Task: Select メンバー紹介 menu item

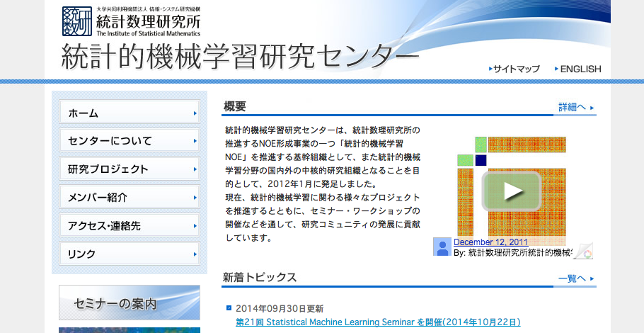Action: point(130,197)
